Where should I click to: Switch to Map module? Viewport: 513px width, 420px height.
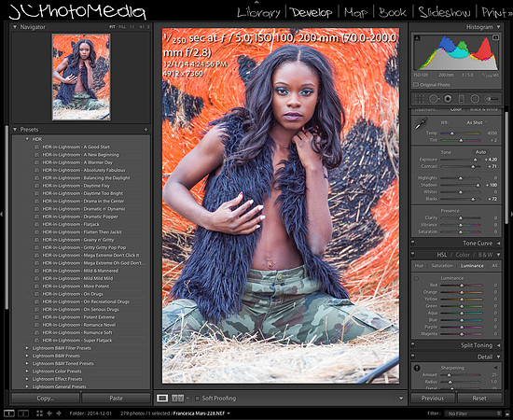[355, 12]
